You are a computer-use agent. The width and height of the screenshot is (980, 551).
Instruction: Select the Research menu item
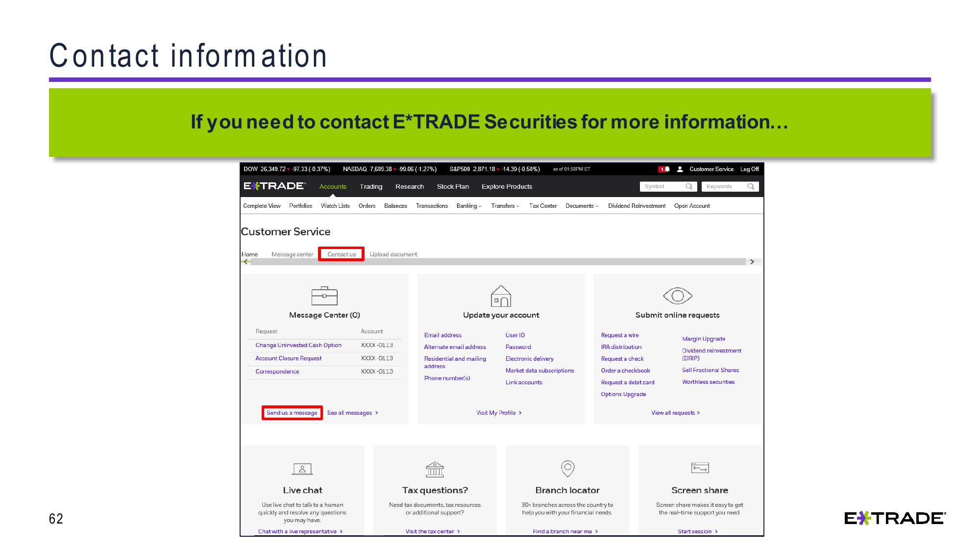click(x=410, y=187)
